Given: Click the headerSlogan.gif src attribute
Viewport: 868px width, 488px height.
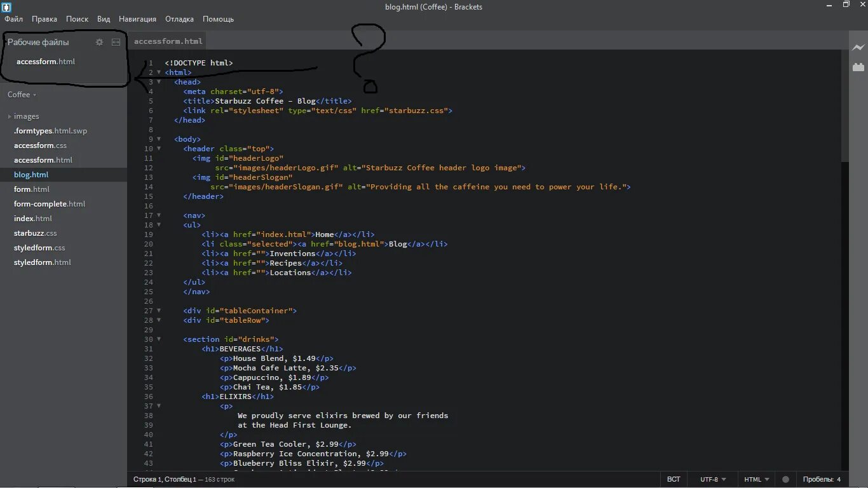Looking at the screenshot, I should point(276,187).
